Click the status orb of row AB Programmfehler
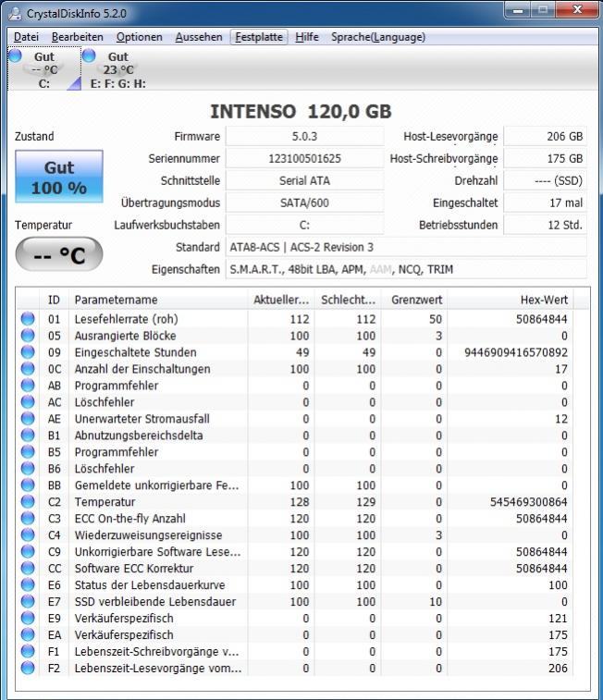Screen dimensions: 603x700 pos(28,386)
